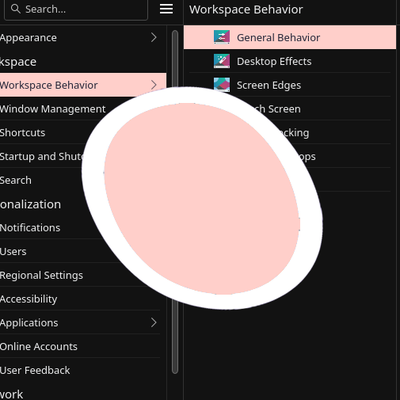The width and height of the screenshot is (400, 400).
Task: Open the hamburger menu beside search
Action: 166,9
